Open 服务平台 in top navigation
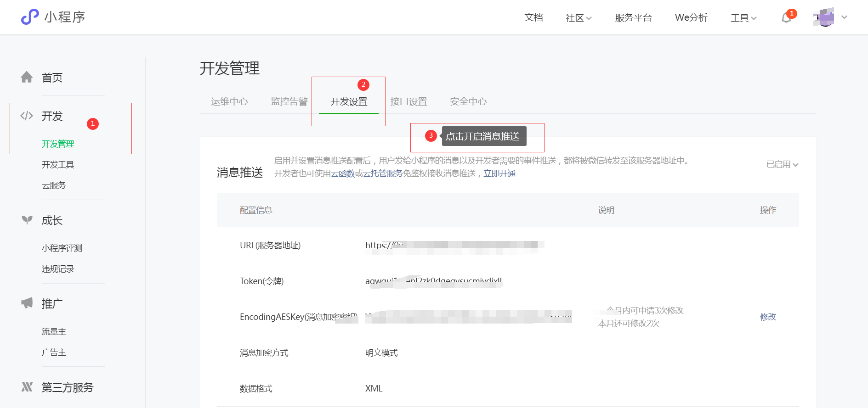The height and width of the screenshot is (408, 868). click(x=633, y=17)
